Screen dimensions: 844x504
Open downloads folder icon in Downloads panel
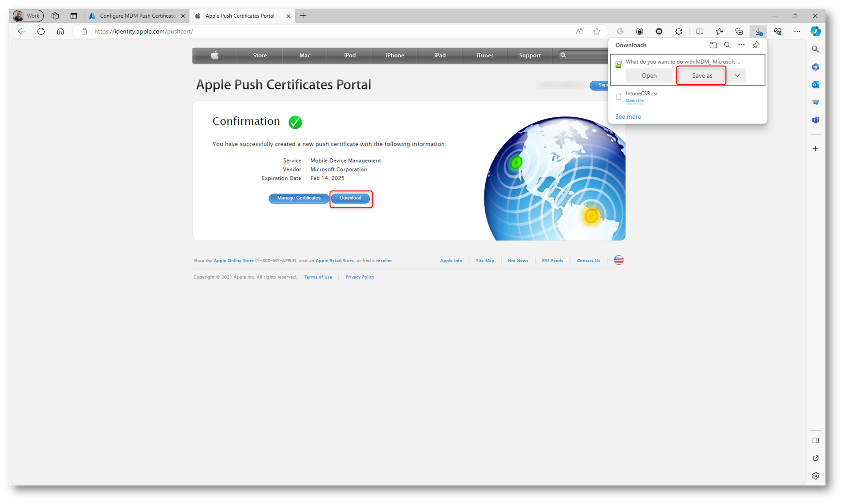(x=713, y=45)
